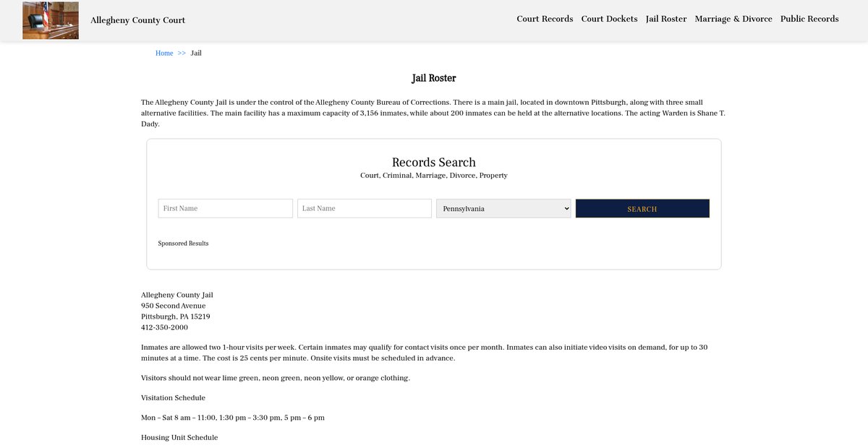Image resolution: width=868 pixels, height=448 pixels.
Task: Focus the First Name input field
Action: [225, 208]
